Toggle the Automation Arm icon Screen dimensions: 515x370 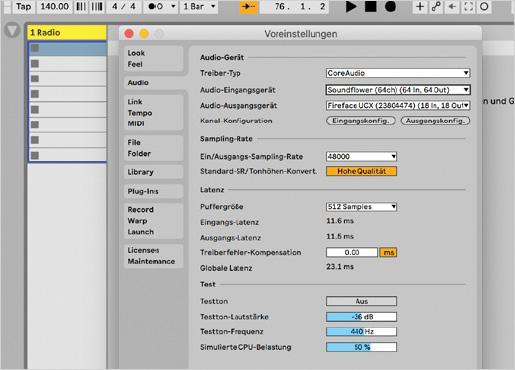436,6
